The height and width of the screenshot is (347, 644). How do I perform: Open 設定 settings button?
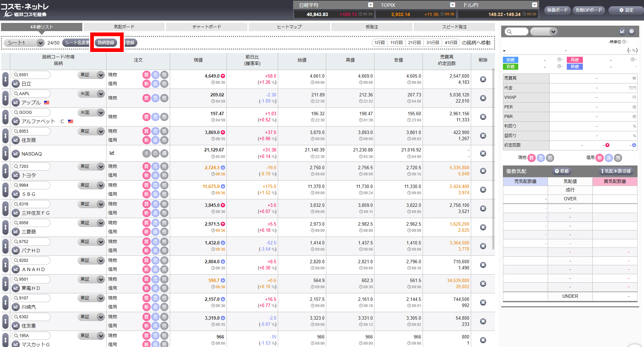pyautogui.click(x=626, y=10)
